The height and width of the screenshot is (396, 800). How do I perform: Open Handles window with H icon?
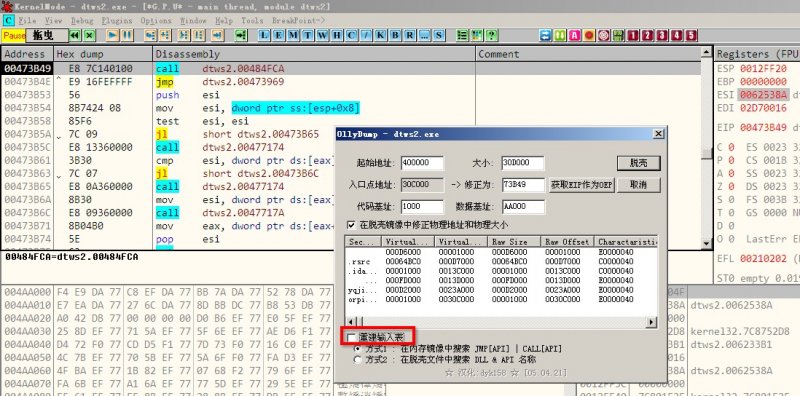tap(337, 35)
